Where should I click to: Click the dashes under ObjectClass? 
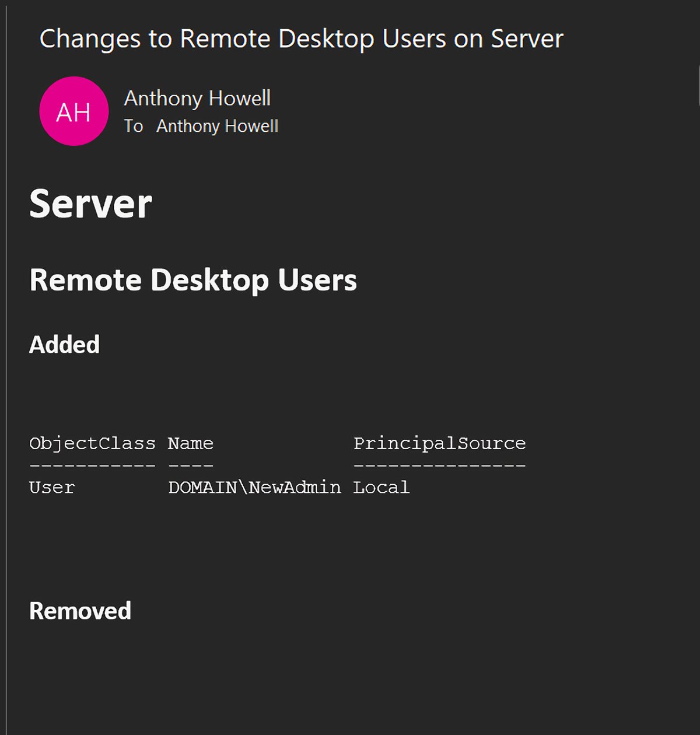coord(92,466)
